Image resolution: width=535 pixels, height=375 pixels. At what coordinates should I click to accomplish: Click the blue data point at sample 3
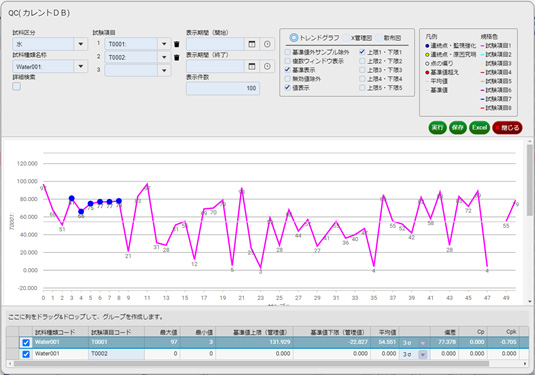[72, 198]
